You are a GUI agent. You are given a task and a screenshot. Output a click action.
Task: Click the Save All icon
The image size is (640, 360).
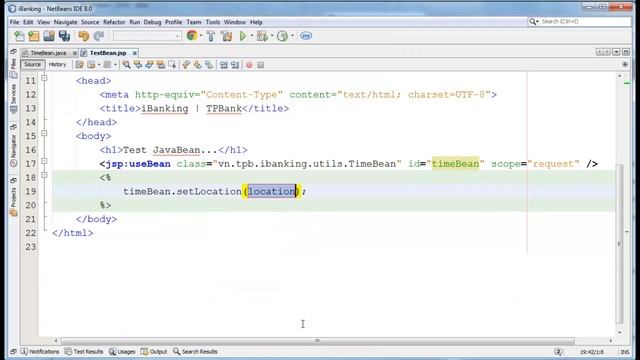[64, 36]
